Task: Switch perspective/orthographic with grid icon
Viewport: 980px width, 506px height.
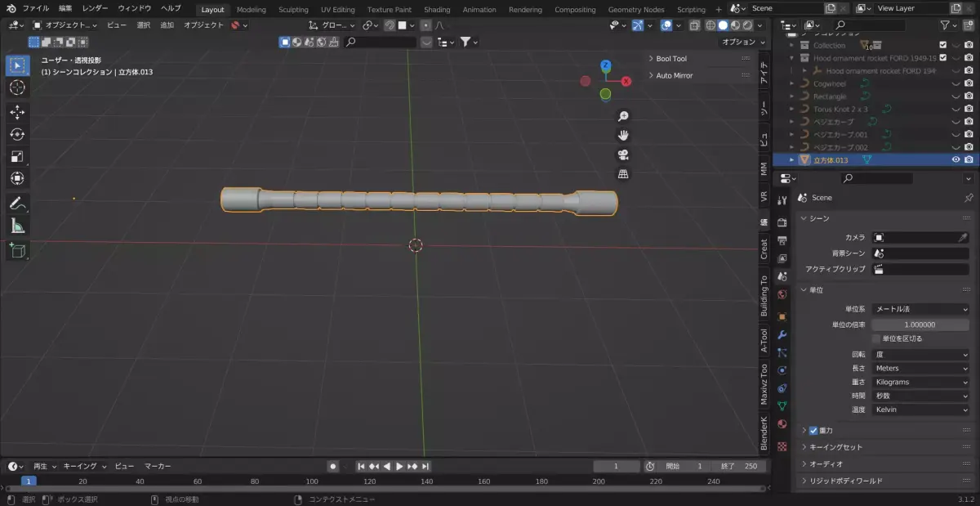Action: (623, 174)
